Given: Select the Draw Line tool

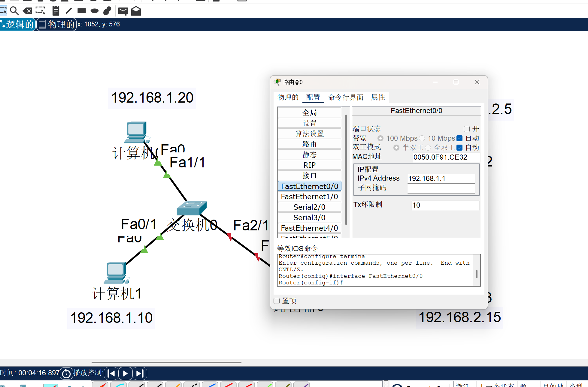Looking at the screenshot, I should point(69,11).
